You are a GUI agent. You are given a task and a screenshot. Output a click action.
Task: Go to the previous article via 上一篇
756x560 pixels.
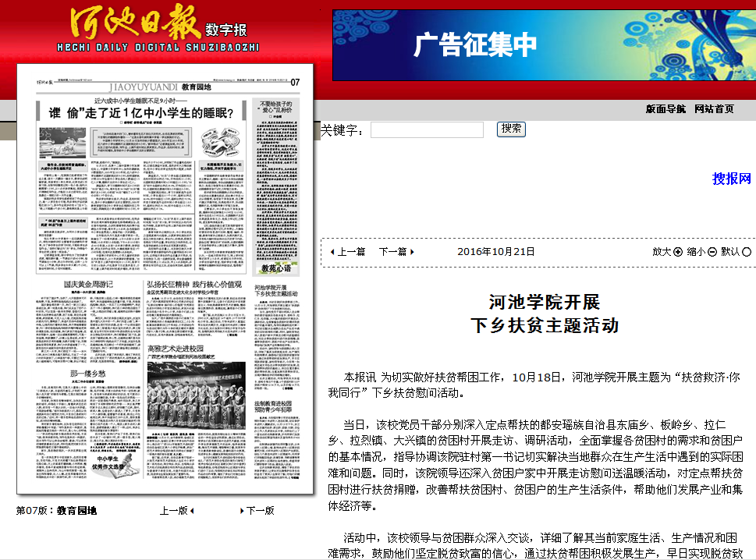(352, 252)
